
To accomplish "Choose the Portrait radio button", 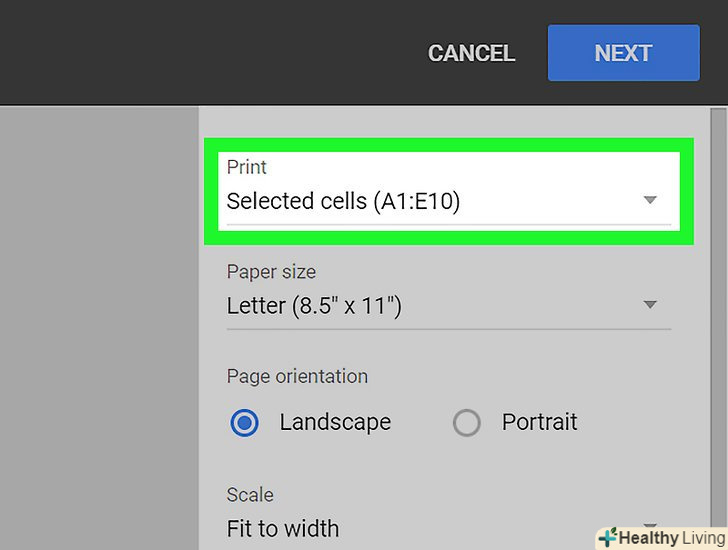I will coord(467,423).
